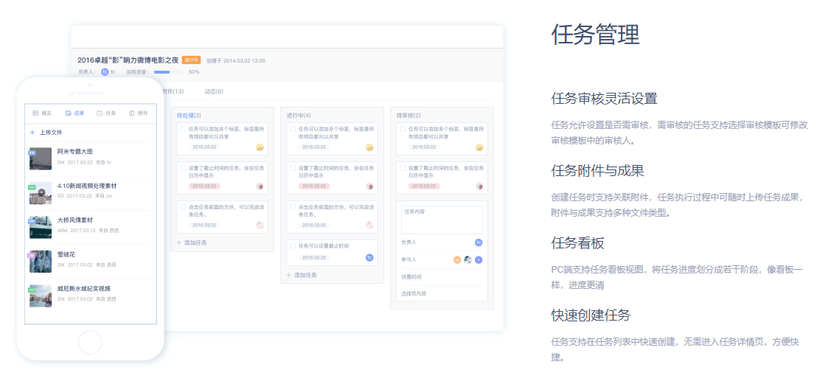Click the pink avatar on 待处理 点击任务前面的方块 card

(260, 225)
